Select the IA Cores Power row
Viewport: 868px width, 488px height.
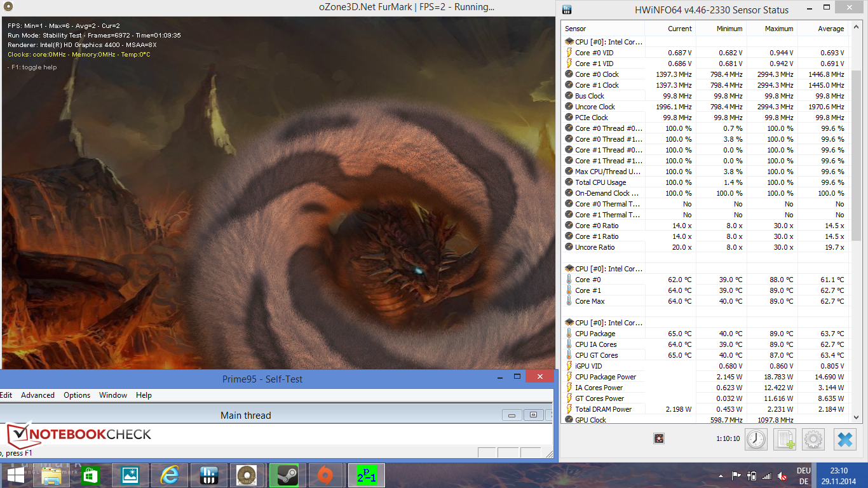705,388
